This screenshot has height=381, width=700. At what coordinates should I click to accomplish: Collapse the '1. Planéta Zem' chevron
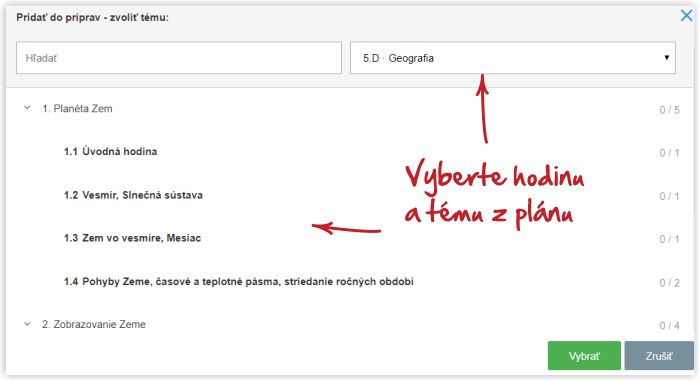coord(27,108)
